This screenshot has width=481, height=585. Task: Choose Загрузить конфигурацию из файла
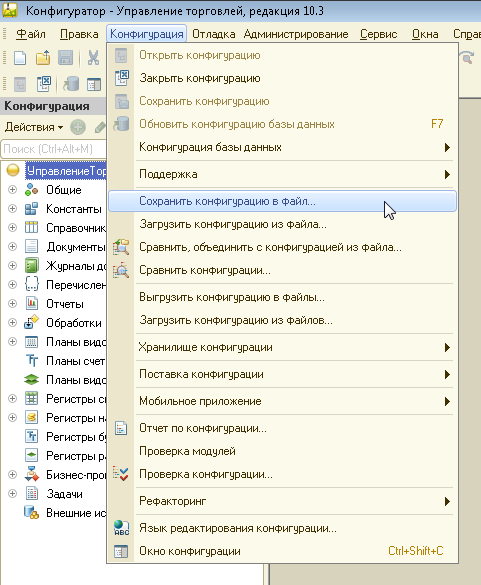pyautogui.click(x=282, y=224)
